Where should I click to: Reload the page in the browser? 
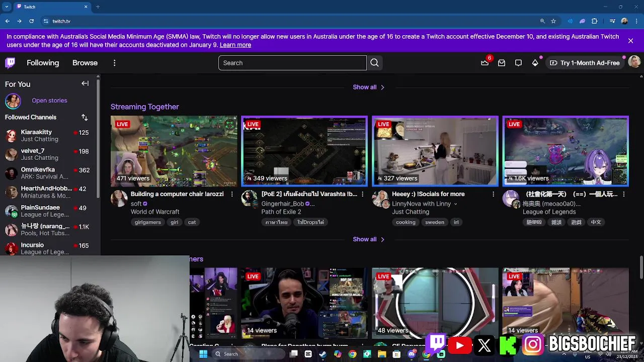[x=31, y=21]
